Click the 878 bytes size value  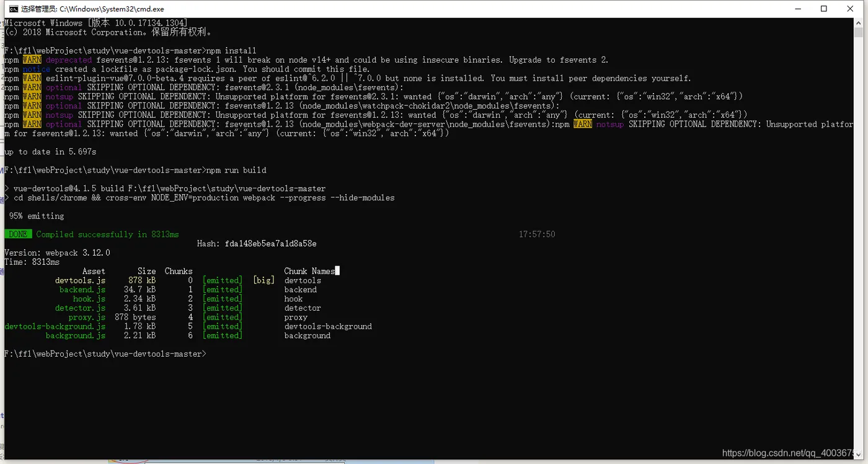pos(135,318)
